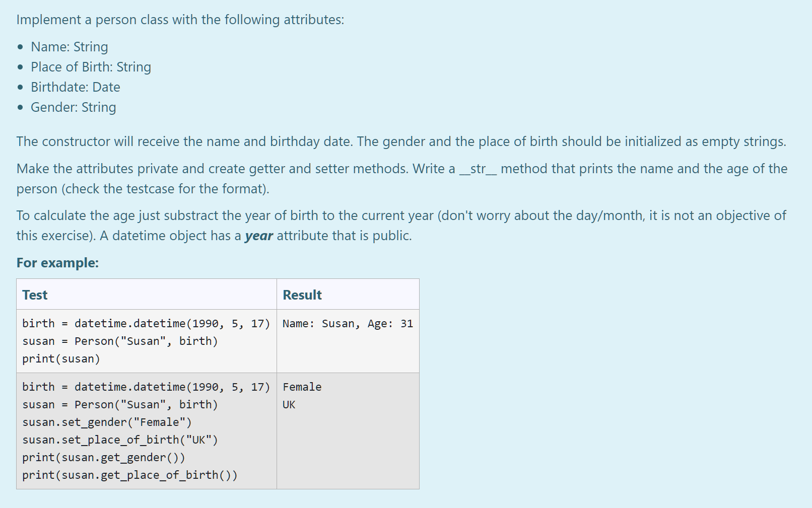Click the bullet item 'Gender: String'
The image size is (812, 508).
coord(73,107)
